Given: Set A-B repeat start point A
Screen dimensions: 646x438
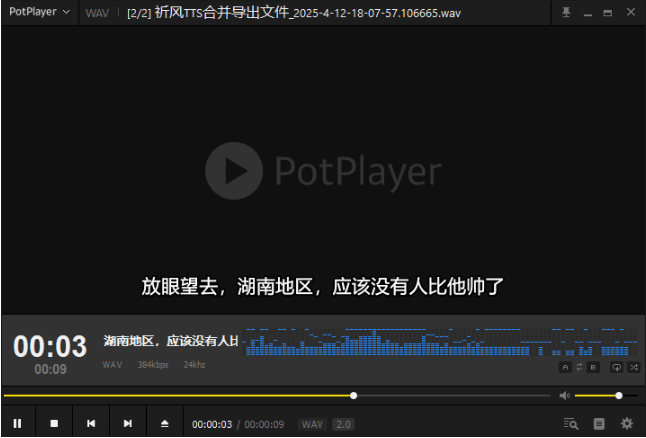Looking at the screenshot, I should point(565,368).
